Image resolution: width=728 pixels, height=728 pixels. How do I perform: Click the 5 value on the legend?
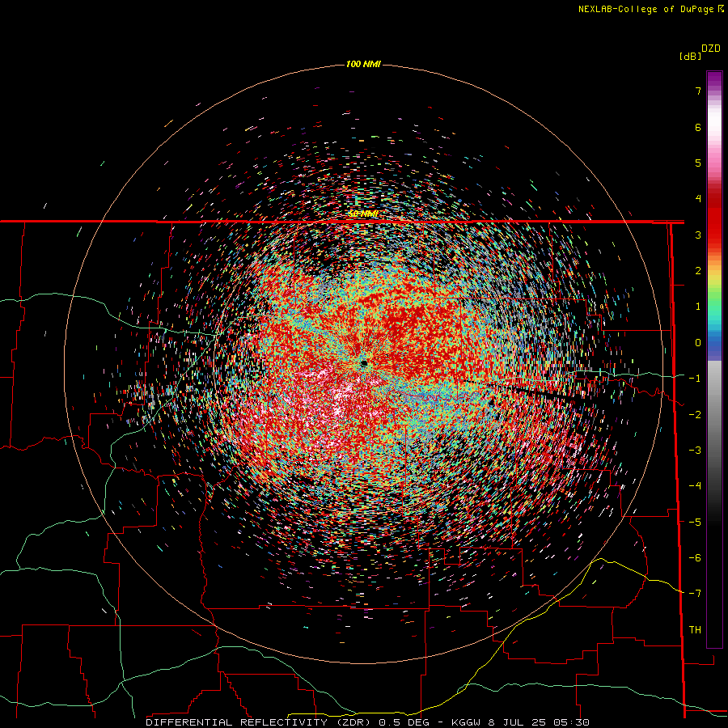coord(698,163)
